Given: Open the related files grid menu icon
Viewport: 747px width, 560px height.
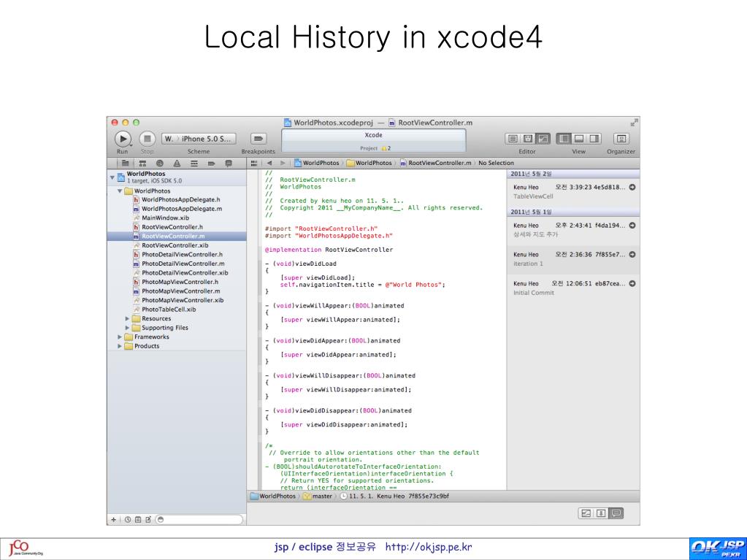Looking at the screenshot, I should (254, 163).
